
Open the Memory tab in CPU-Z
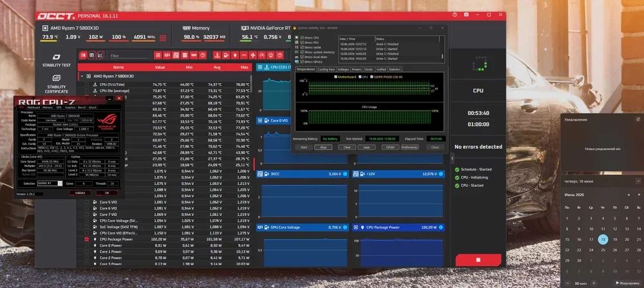(48, 108)
